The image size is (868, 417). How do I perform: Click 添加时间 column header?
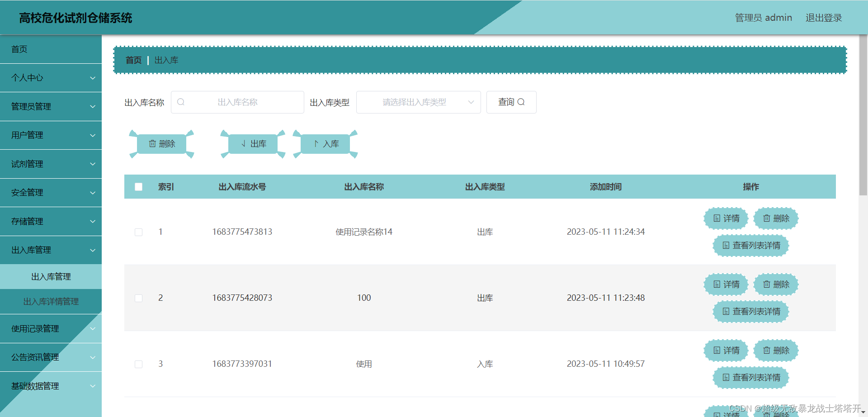[x=606, y=187]
